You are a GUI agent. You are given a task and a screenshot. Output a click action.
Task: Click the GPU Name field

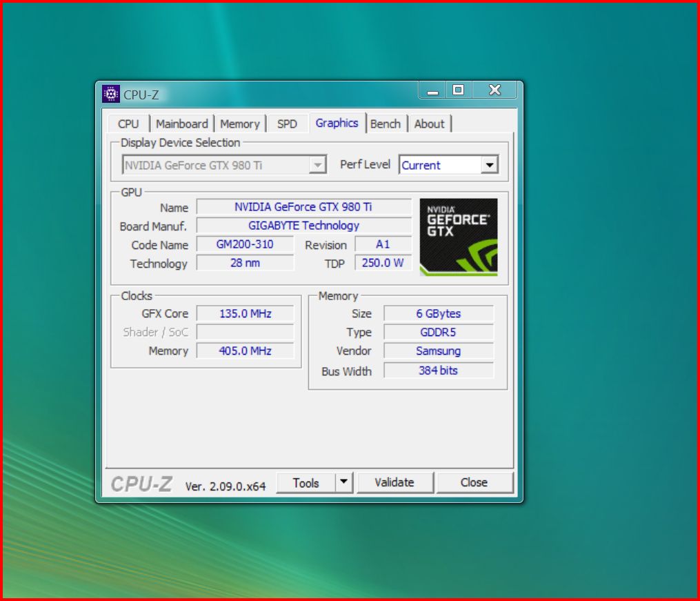(303, 207)
